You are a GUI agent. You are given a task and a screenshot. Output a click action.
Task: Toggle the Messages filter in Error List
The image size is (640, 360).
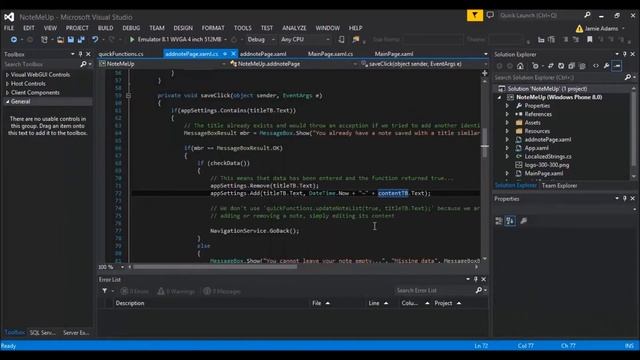coord(222,291)
